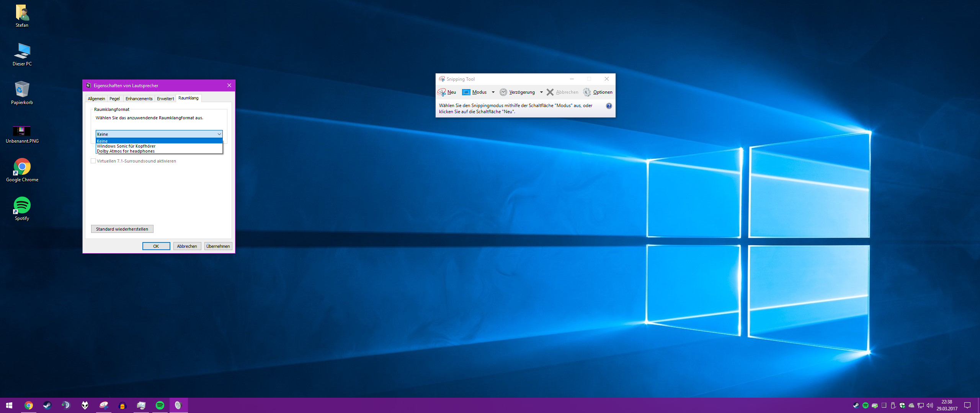Choose Dolby Atmos for headphones option
The width and height of the screenshot is (980, 413).
coord(126,151)
